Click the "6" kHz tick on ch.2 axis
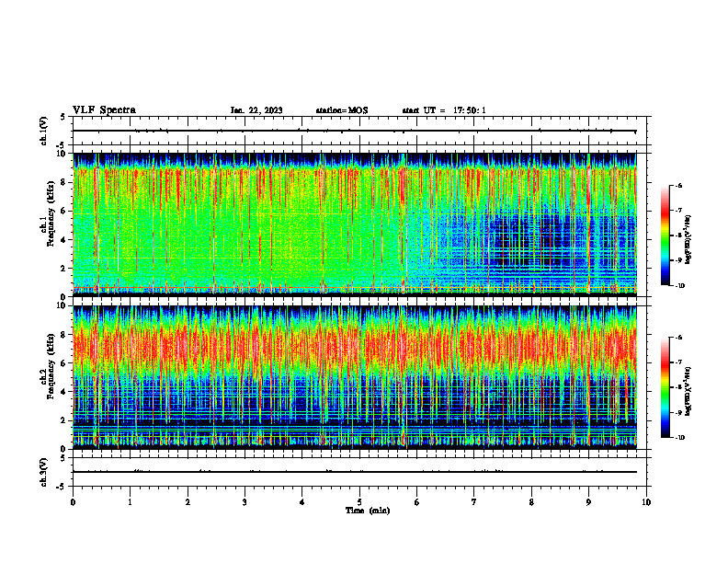 pyautogui.click(x=64, y=363)
